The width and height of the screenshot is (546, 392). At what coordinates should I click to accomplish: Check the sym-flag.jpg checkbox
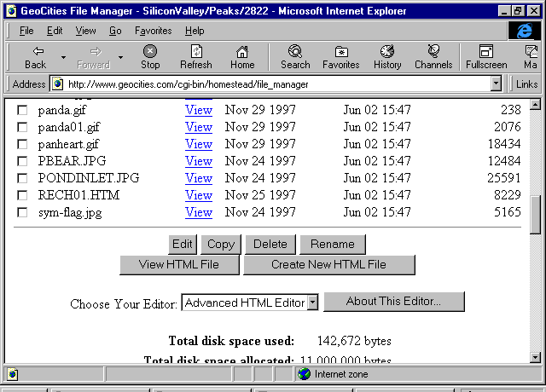22,212
